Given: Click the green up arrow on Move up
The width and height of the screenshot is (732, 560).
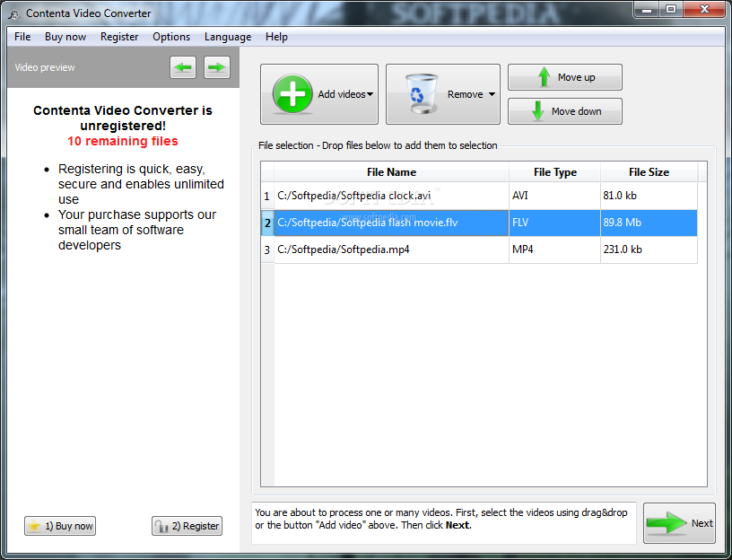Looking at the screenshot, I should [x=544, y=77].
